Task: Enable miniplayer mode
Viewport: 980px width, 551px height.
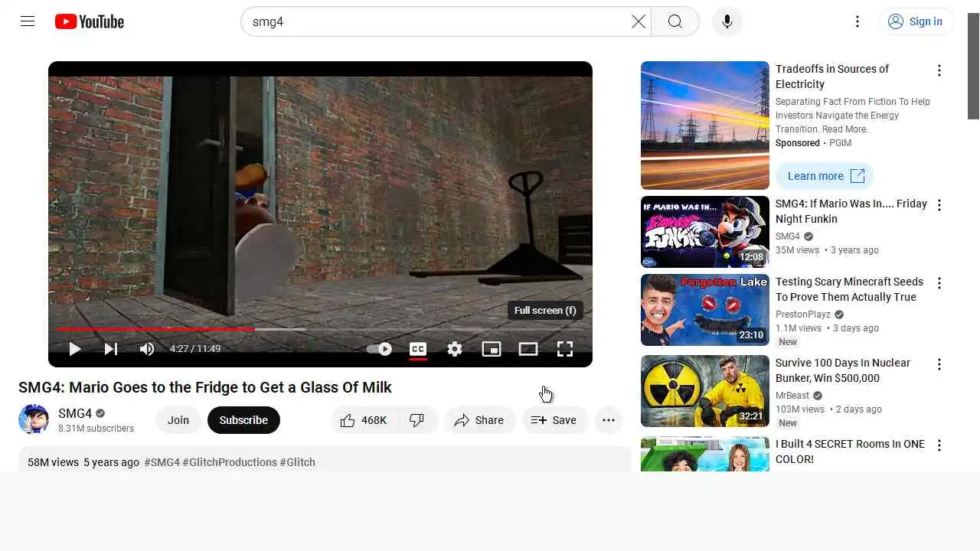Action: pyautogui.click(x=492, y=349)
